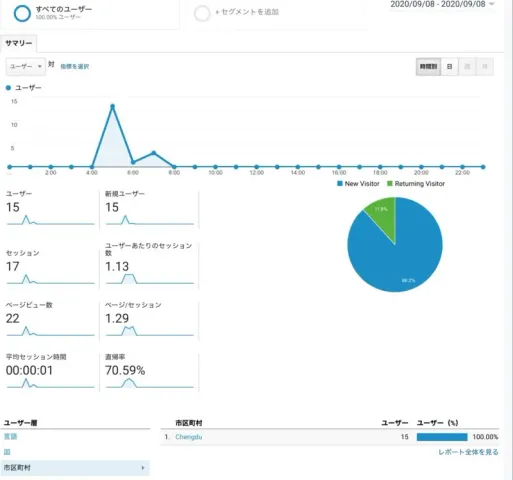Click the 市区町村 column header
This screenshot has height=480, width=513.
189,423
